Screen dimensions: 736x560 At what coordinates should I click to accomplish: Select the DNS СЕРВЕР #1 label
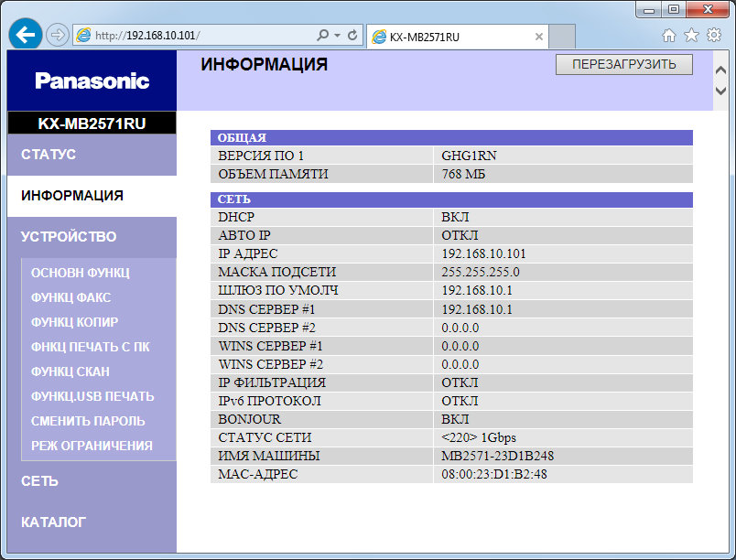click(x=266, y=309)
